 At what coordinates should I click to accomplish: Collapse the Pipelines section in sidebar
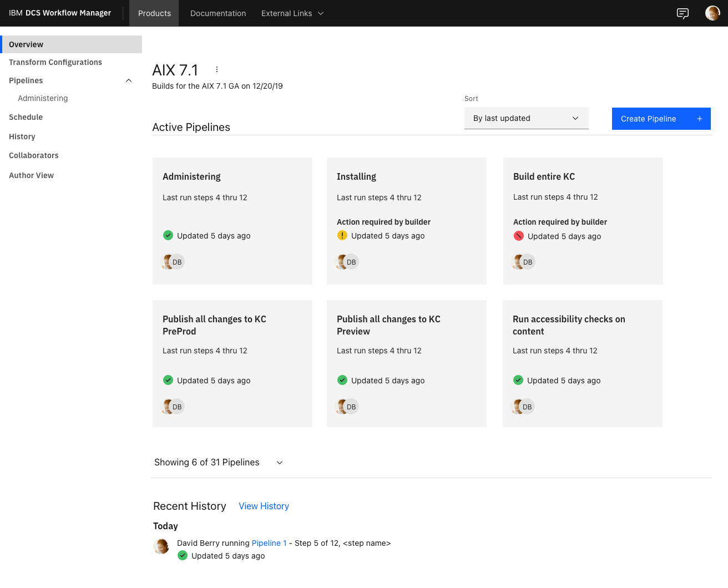coord(129,80)
